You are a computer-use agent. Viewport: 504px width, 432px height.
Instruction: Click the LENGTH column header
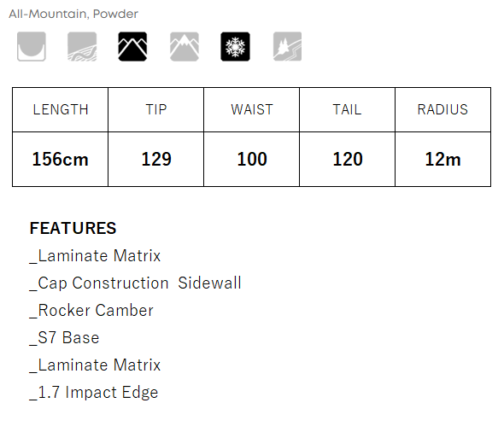pyautogui.click(x=61, y=109)
